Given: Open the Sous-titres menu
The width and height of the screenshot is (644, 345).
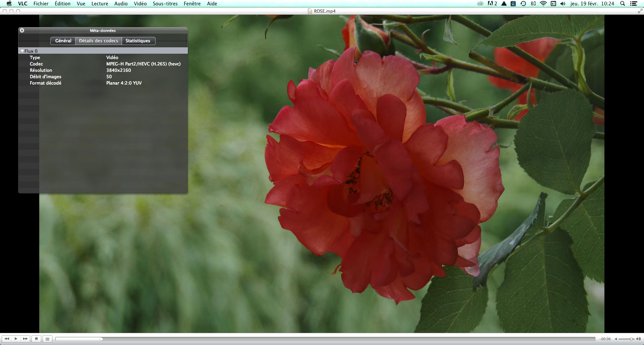Looking at the screenshot, I should [165, 4].
